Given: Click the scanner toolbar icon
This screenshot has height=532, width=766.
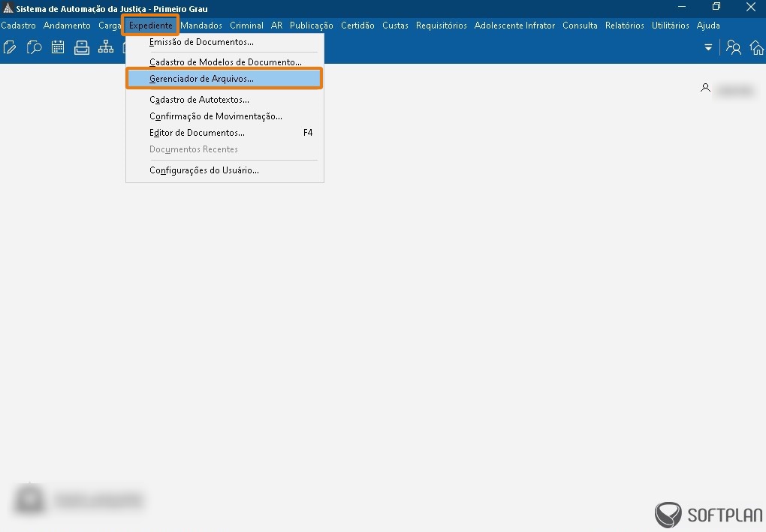Looking at the screenshot, I should [82, 47].
